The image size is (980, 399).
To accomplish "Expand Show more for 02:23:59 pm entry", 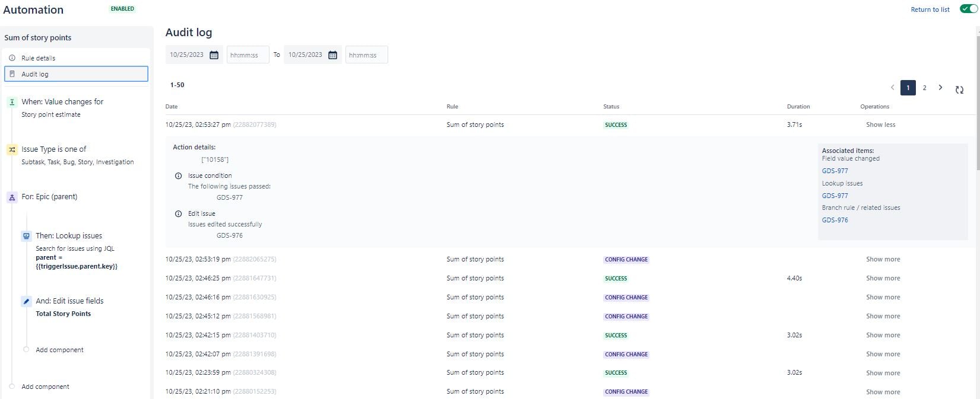I will click(883, 373).
